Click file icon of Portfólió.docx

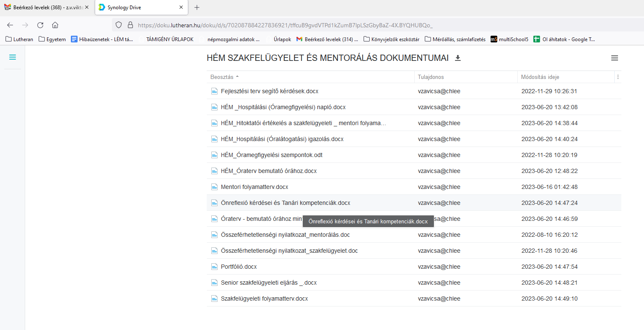pos(214,267)
